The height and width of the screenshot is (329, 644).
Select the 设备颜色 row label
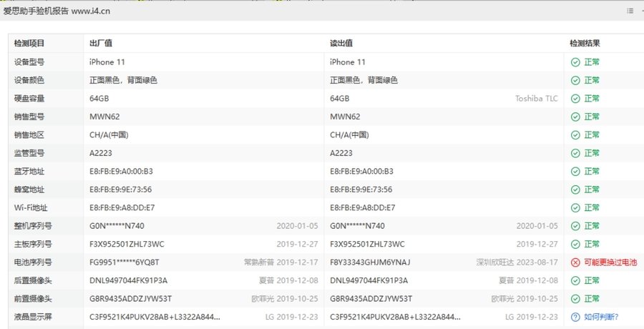[29, 81]
